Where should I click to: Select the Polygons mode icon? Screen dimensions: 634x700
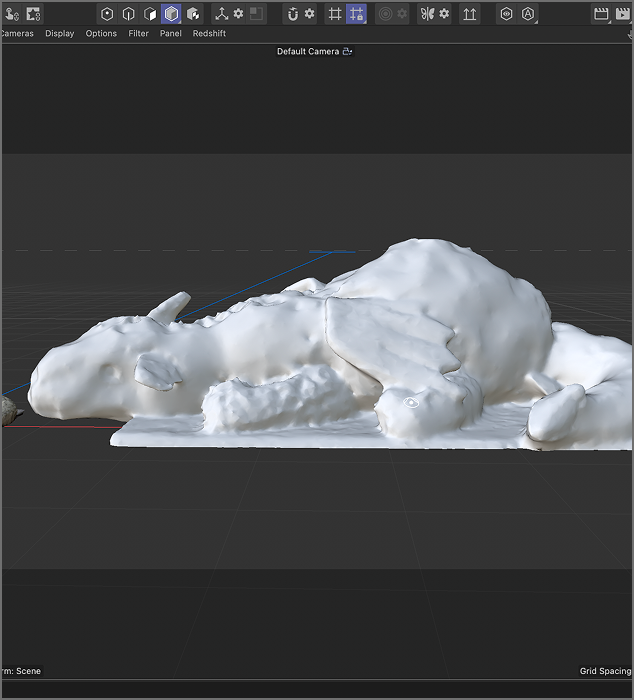(x=150, y=14)
